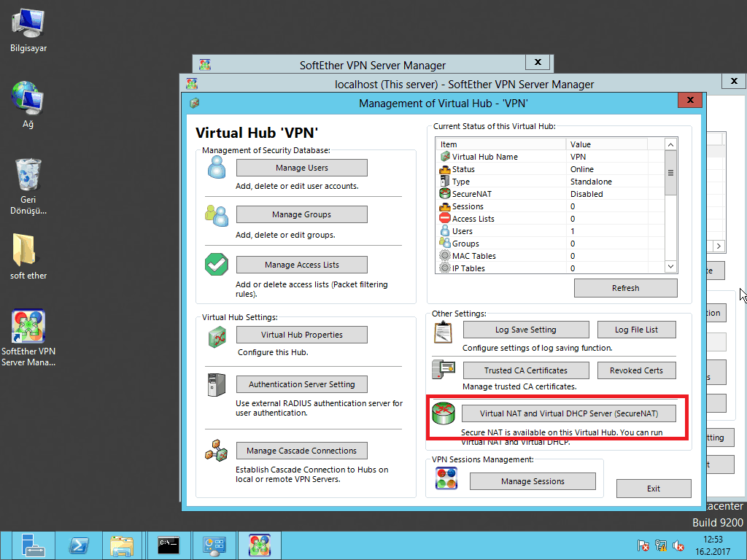Click the Manage Users button
Viewport: 747px width, 560px height.
pyautogui.click(x=301, y=168)
